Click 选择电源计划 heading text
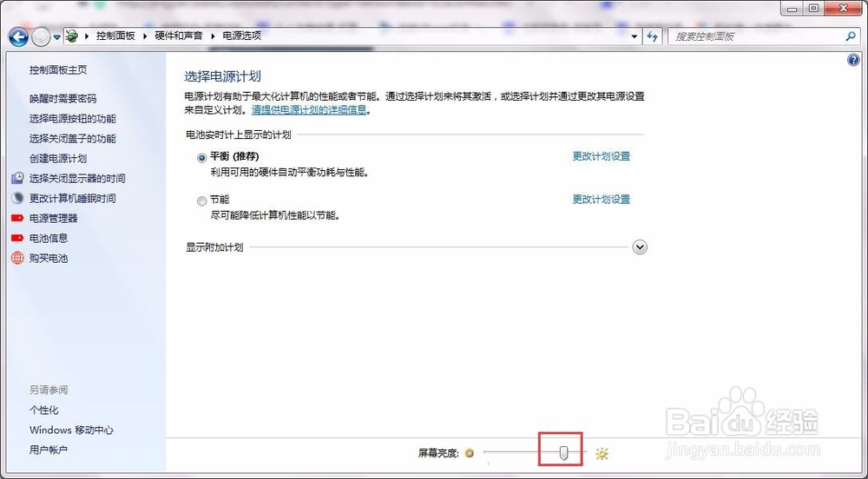This screenshot has width=868, height=479. [222, 76]
